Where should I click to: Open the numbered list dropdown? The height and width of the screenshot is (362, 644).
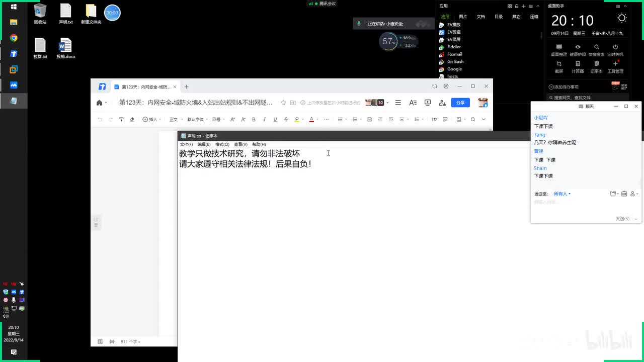pos(356,119)
